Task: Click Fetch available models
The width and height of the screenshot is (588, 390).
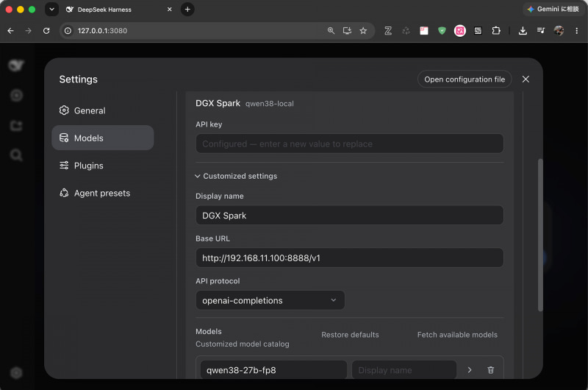Action: click(457, 335)
